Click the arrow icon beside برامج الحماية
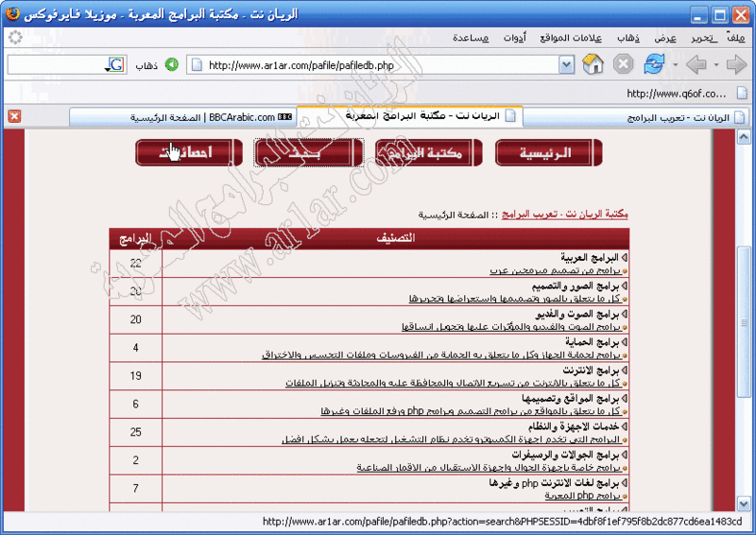Screen dimensions: 756x535 coord(625,342)
